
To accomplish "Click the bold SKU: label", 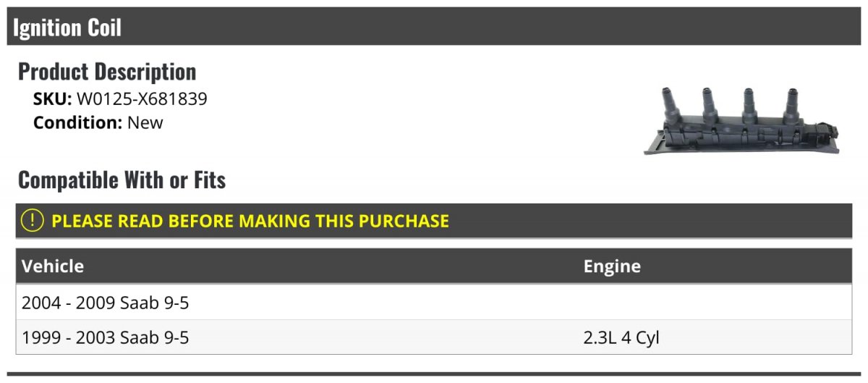I will 52,99.
